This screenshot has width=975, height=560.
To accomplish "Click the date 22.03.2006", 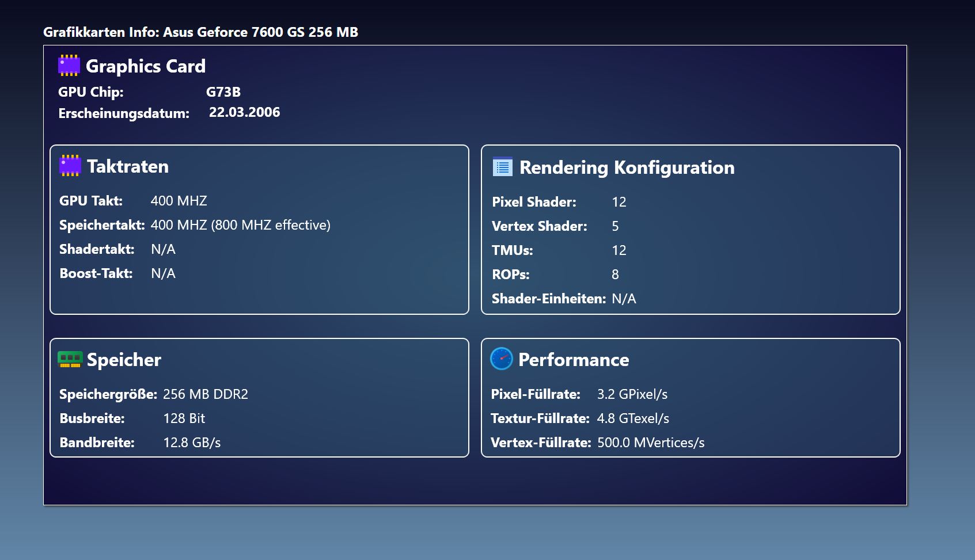I will click(x=245, y=112).
